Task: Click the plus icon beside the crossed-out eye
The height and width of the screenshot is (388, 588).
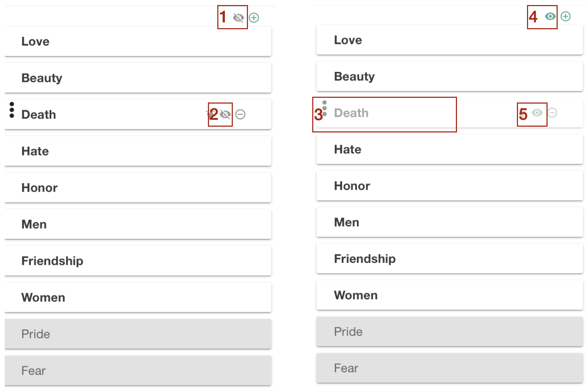Action: [254, 18]
